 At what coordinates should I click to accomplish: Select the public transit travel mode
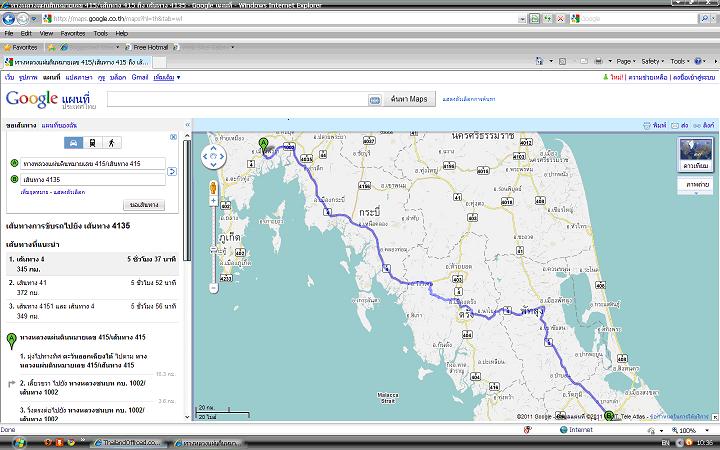90,144
